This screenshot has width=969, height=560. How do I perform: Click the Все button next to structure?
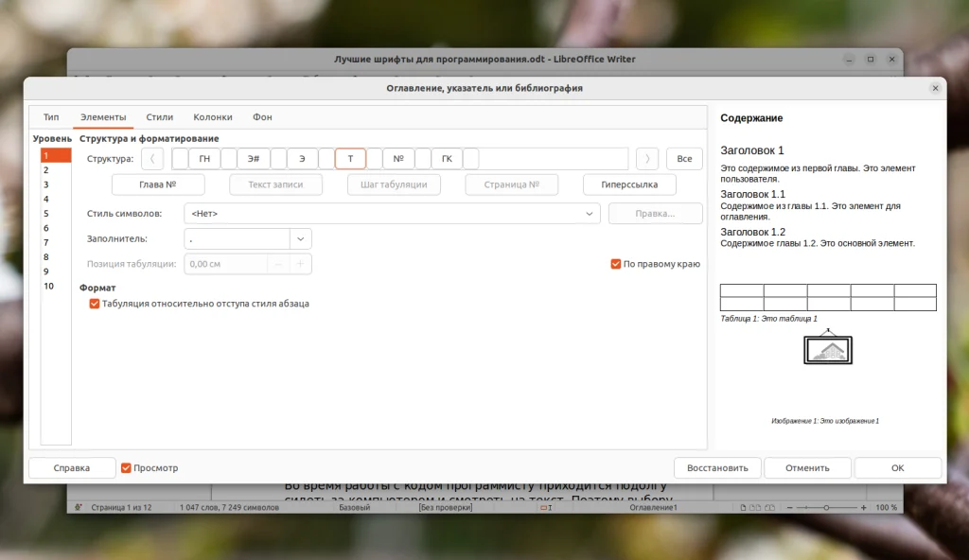point(684,158)
